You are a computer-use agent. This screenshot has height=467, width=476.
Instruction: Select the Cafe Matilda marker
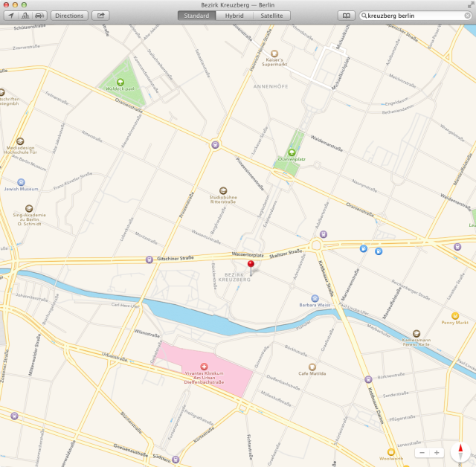click(x=312, y=367)
